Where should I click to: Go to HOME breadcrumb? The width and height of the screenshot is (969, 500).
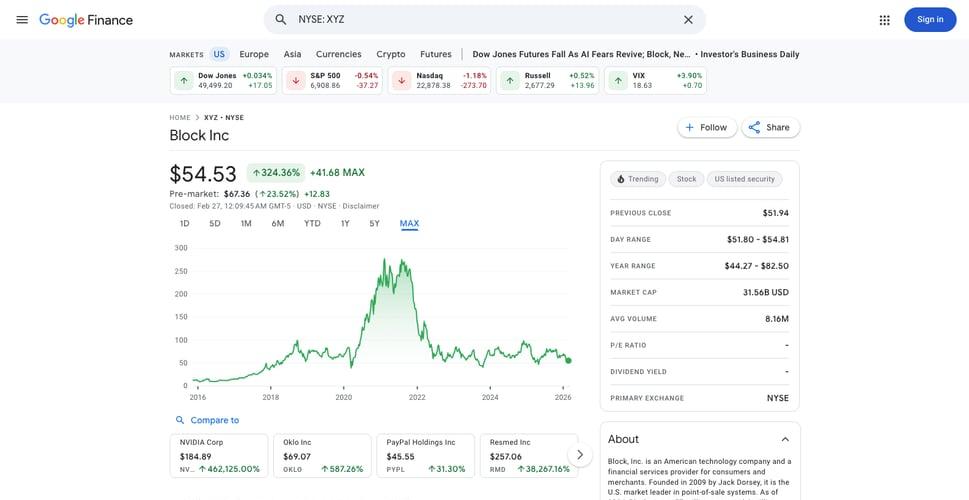[x=180, y=117]
